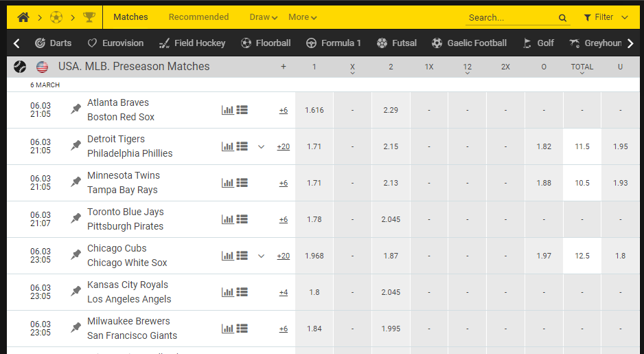The width and height of the screenshot is (644, 354).
Task: Pin the Milwaukee Brewers match
Action: [x=76, y=328]
